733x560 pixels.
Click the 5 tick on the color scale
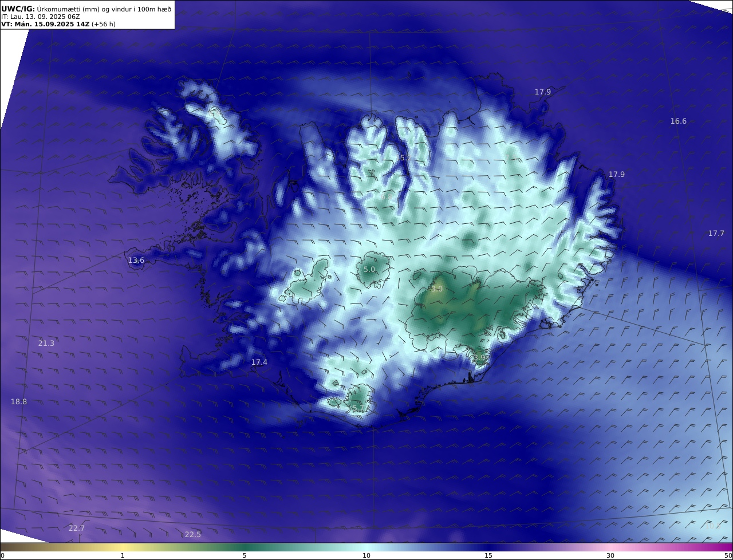coord(245,555)
